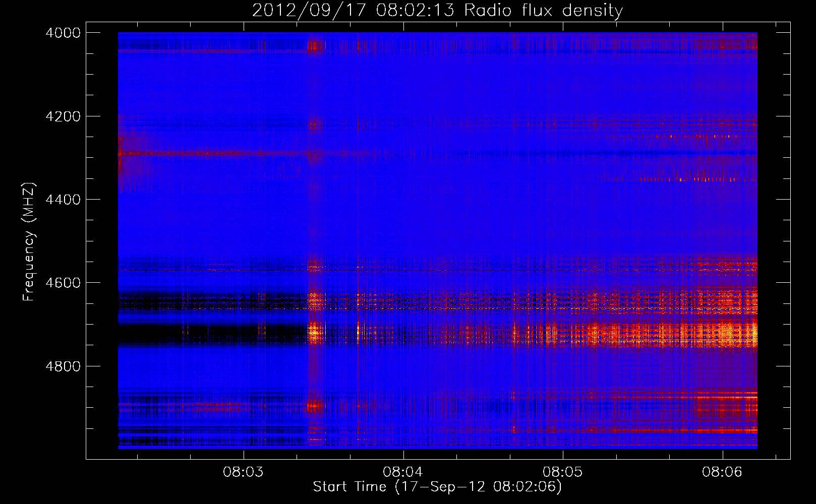This screenshot has width=816, height=504.
Task: Click the 4400 frequency tick label
Action: click(63, 200)
